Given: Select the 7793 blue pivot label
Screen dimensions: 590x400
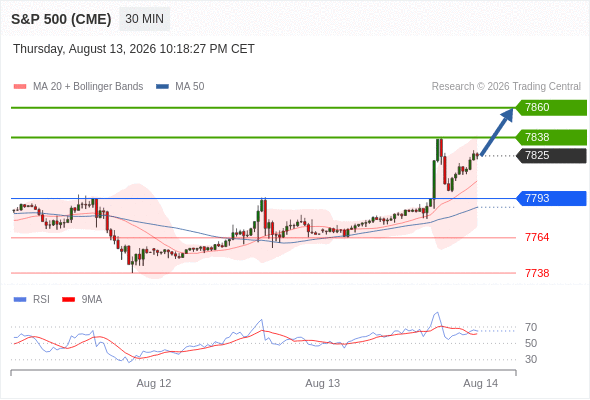Looking at the screenshot, I should tap(551, 198).
